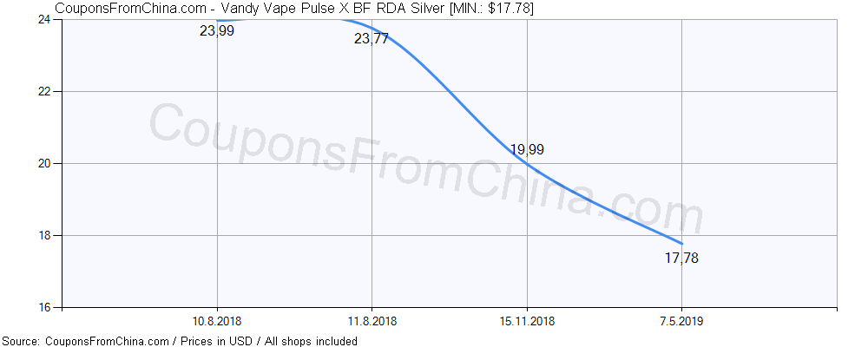This screenshot has width=868, height=347.
Task: Click the 19,99 price data label
Action: (x=527, y=150)
